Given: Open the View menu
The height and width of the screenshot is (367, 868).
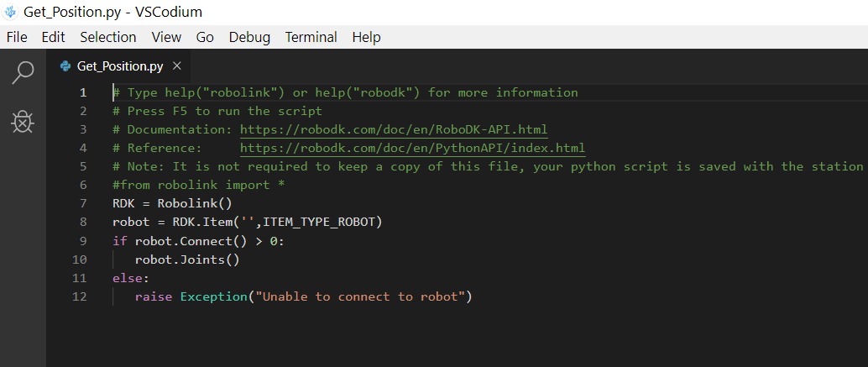Looking at the screenshot, I should click(166, 37).
